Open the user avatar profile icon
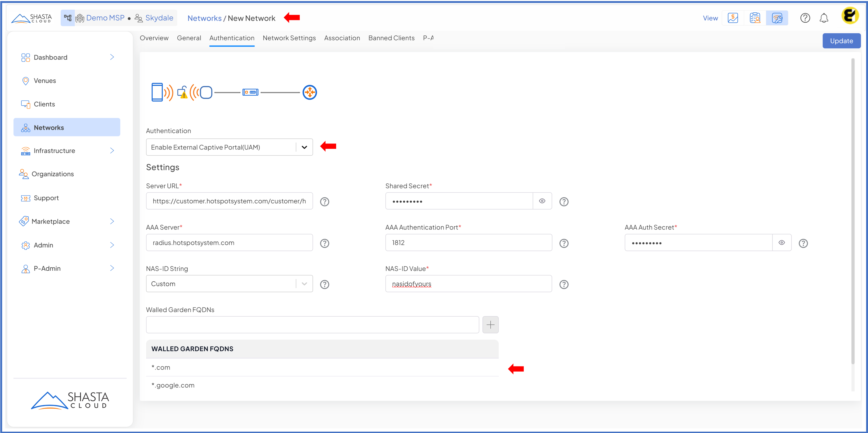868x433 pixels. tap(849, 16)
